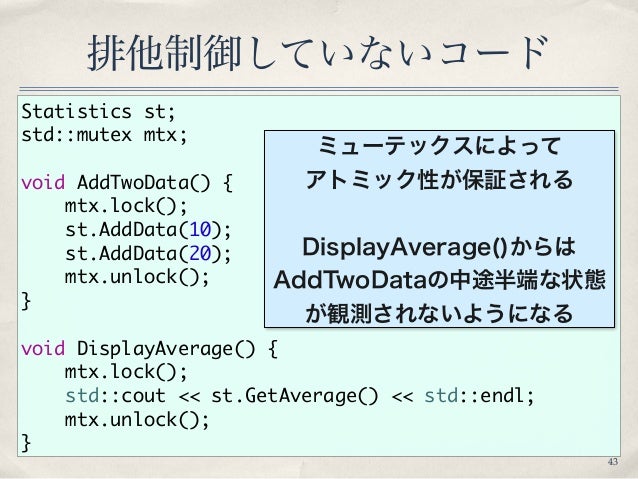
Task: Click the slide title 排他制御していないコード
Action: (x=318, y=52)
